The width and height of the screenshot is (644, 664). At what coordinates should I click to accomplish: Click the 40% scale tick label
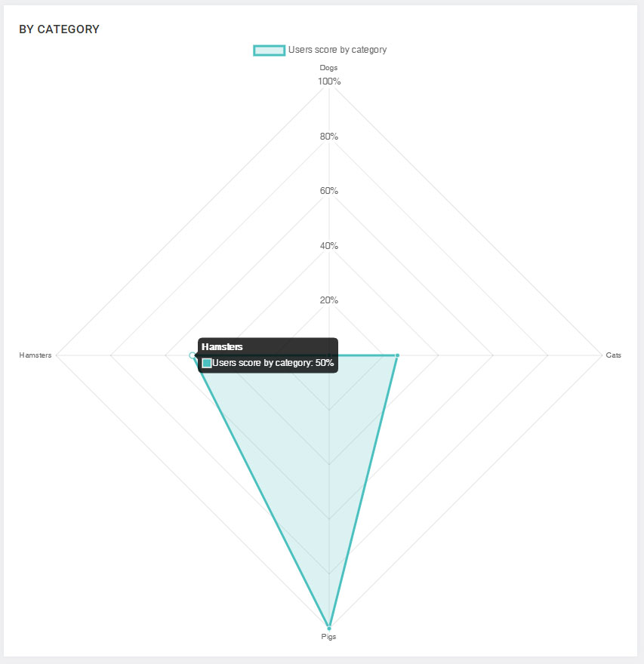click(x=329, y=246)
